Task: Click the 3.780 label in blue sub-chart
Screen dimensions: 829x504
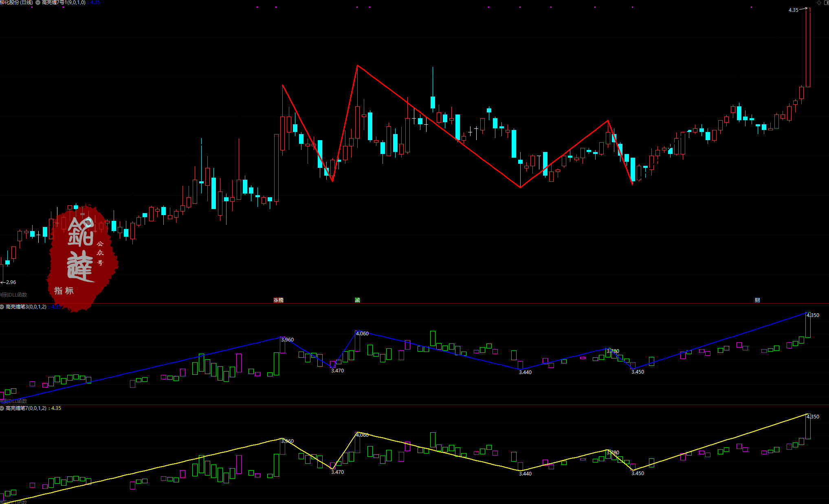Action: pos(613,351)
